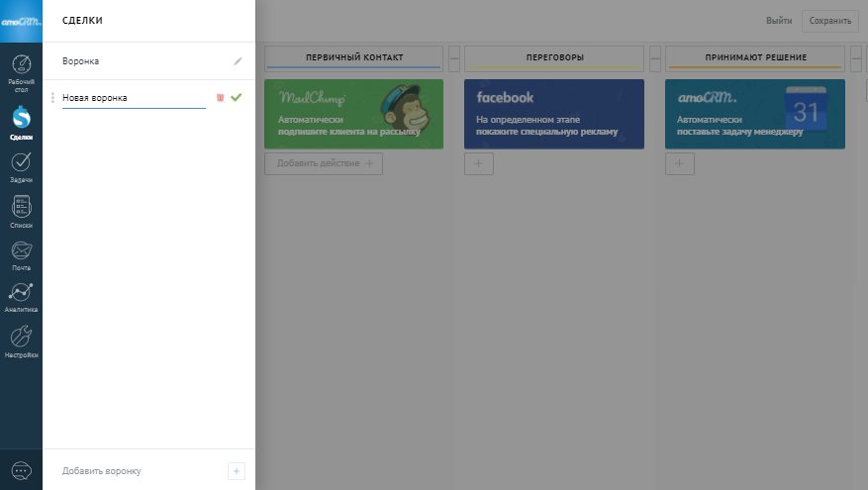Click the Сохранить button
This screenshot has height=490, width=868.
tap(829, 21)
